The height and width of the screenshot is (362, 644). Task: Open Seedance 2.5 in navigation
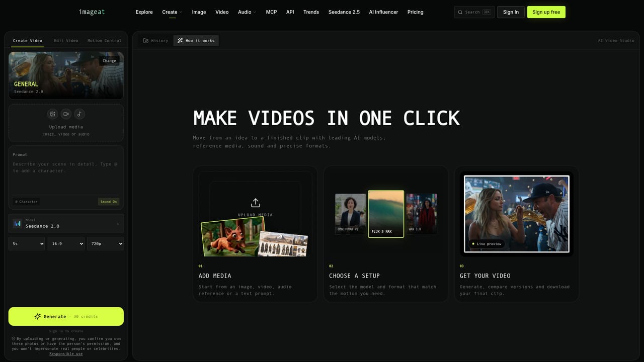click(x=344, y=12)
